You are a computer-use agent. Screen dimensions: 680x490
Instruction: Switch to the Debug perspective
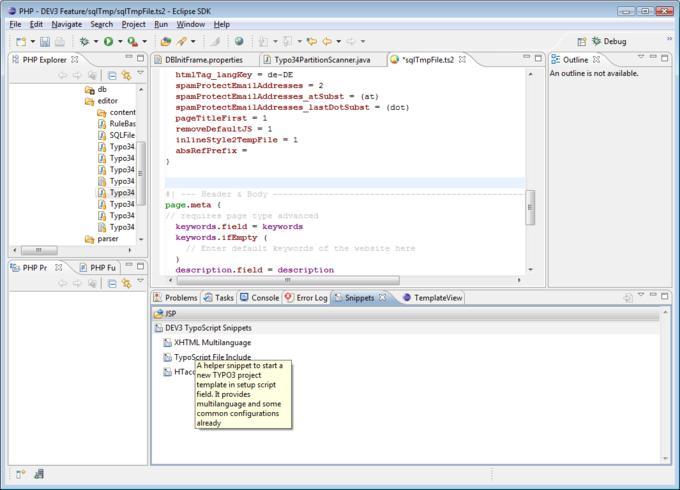click(609, 42)
